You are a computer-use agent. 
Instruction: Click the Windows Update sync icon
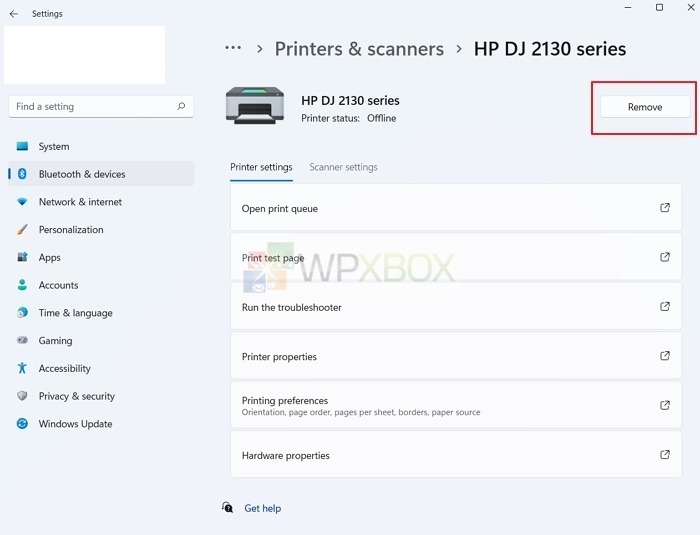point(22,423)
